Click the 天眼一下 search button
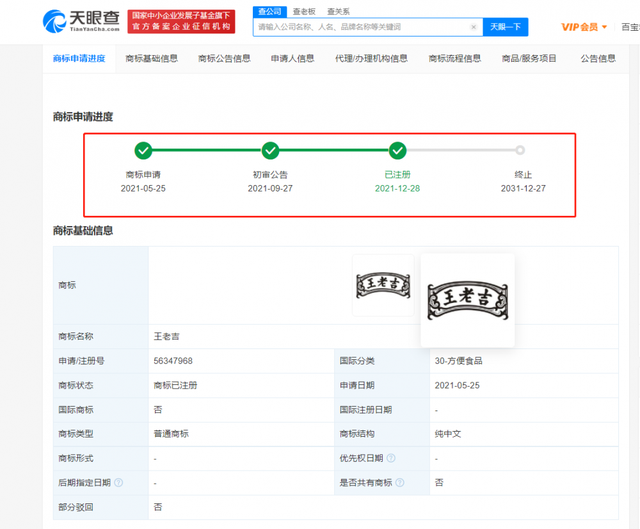Screen dimensions: 640x529 [505, 27]
